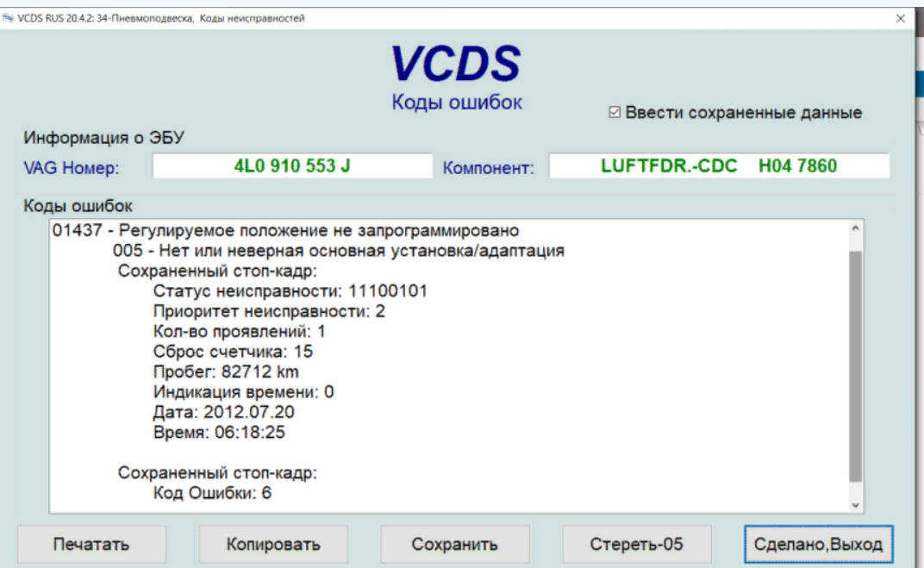The image size is (924, 568).
Task: Click the fault list scroll down arrow
Action: point(856,505)
